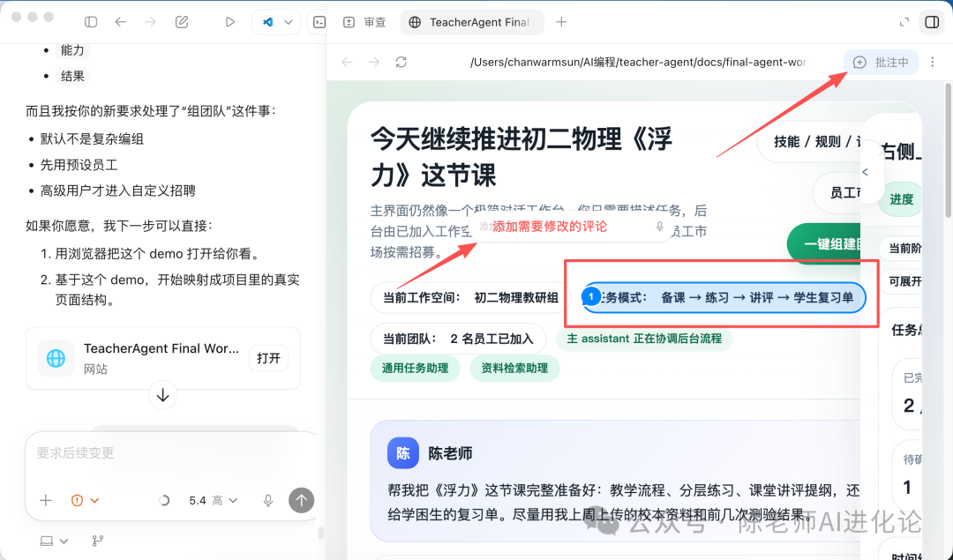Image resolution: width=953 pixels, height=560 pixels.
Task: Click the page heading 今天继续推进初二物理
Action: click(522, 157)
